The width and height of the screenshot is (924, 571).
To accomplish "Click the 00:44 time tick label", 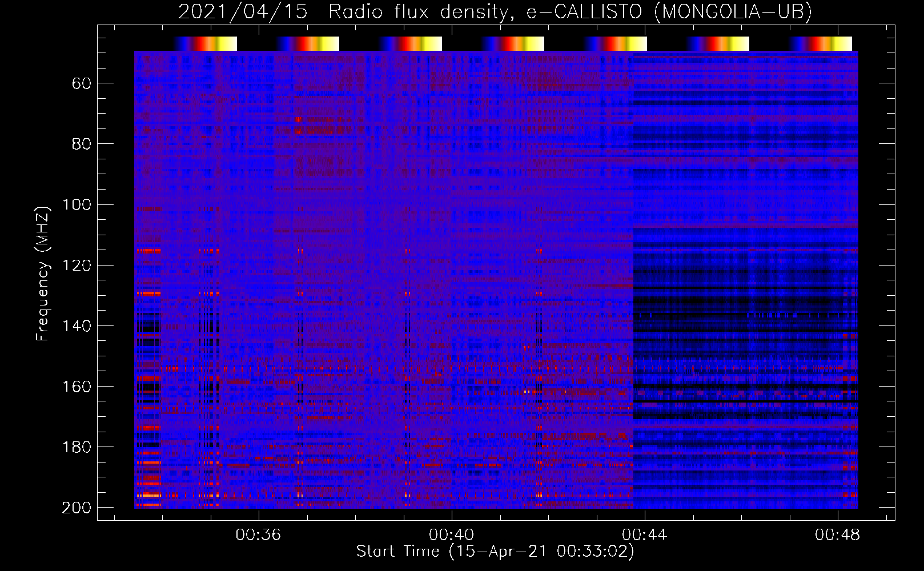I will click(x=644, y=534).
